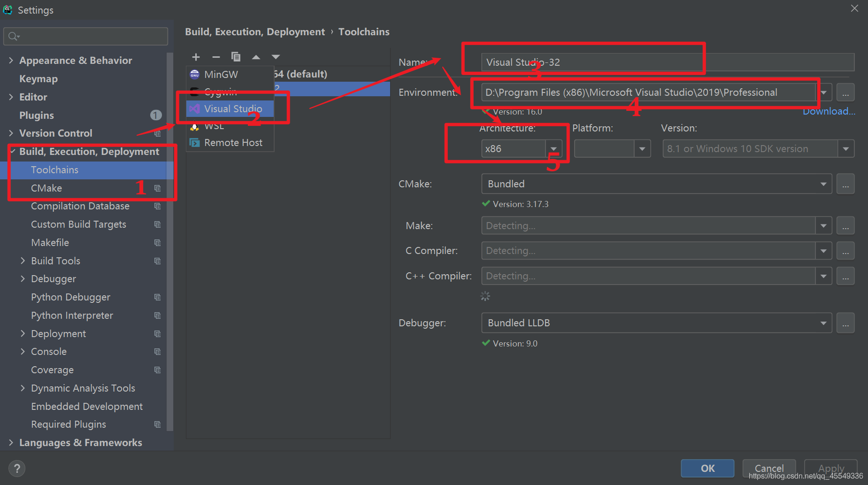Image resolution: width=868 pixels, height=485 pixels.
Task: Click project-level icon beside Version Control
Action: coord(158,133)
